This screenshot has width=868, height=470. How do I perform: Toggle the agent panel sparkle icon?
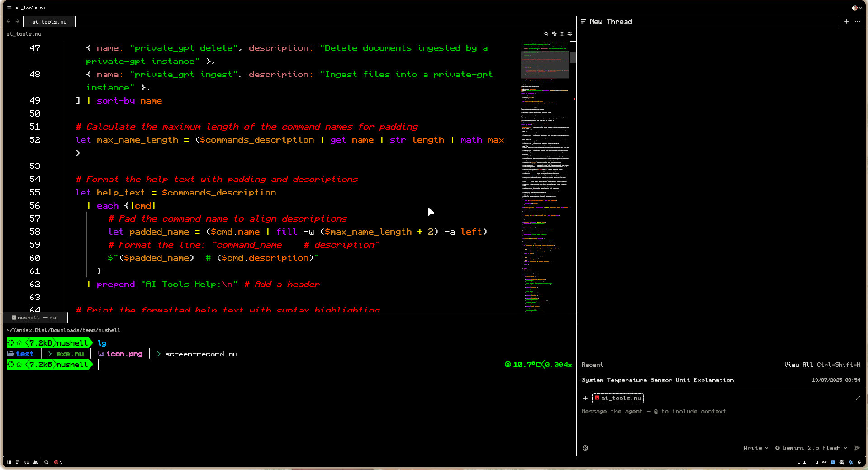(x=850, y=462)
